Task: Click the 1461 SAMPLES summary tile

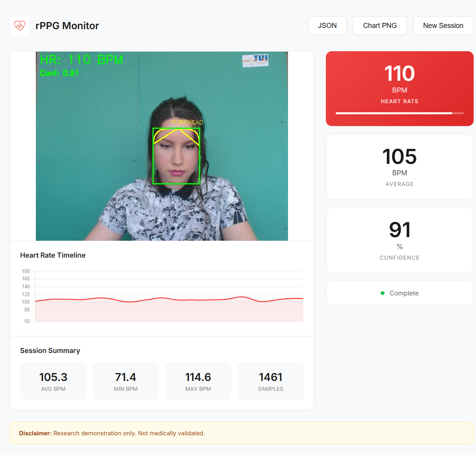Action: tap(270, 381)
